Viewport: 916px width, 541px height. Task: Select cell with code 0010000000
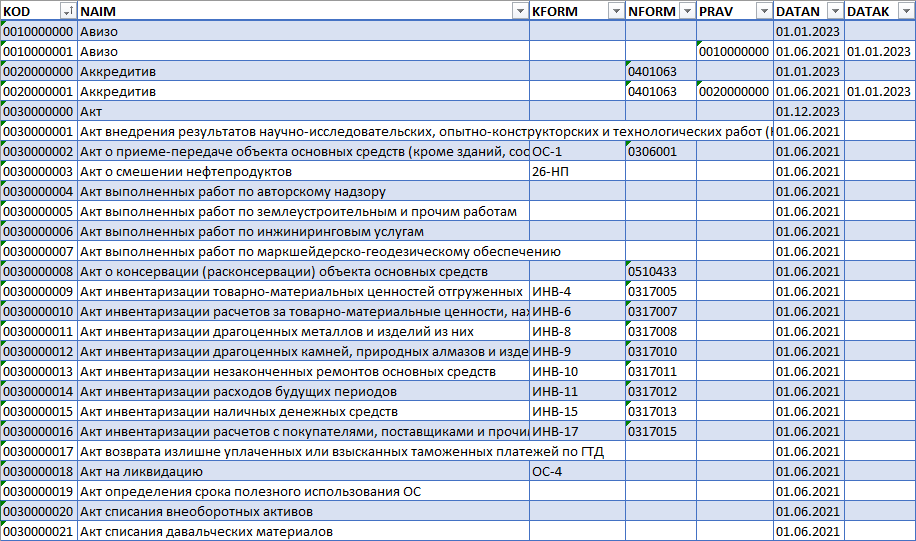tap(39, 32)
